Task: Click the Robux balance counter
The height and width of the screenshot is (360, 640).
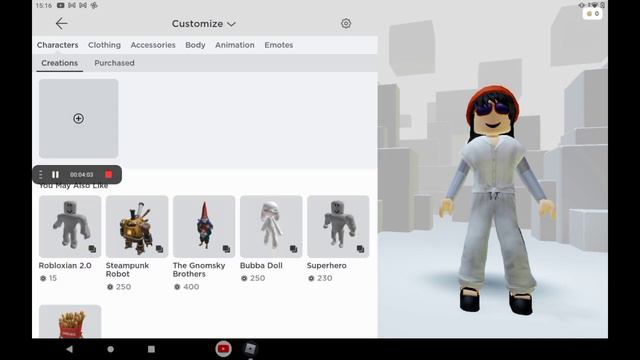Action: [593, 13]
